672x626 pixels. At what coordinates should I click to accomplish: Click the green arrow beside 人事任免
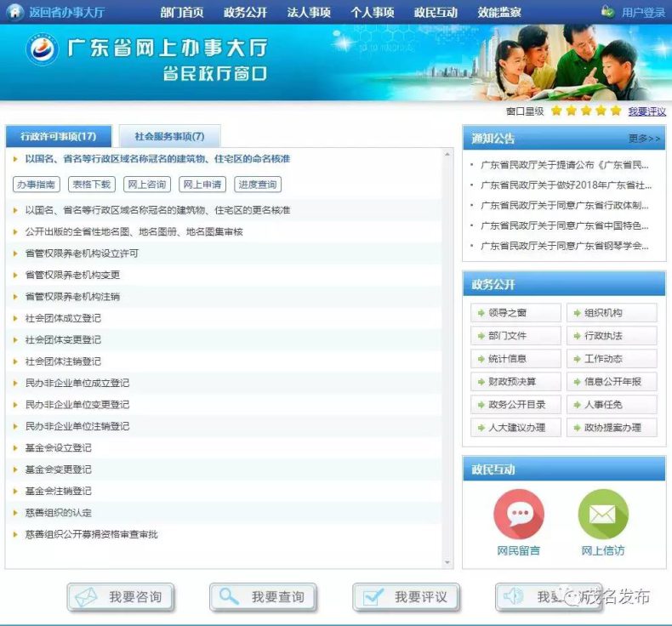(x=577, y=405)
